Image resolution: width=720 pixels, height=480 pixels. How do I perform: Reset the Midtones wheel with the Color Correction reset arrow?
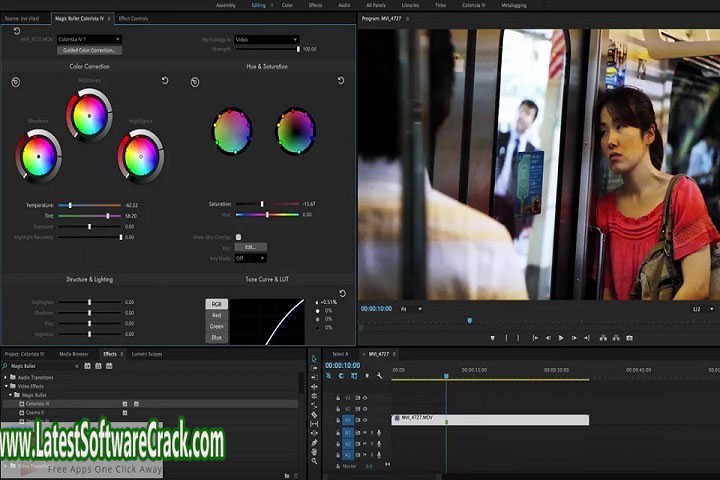165,81
